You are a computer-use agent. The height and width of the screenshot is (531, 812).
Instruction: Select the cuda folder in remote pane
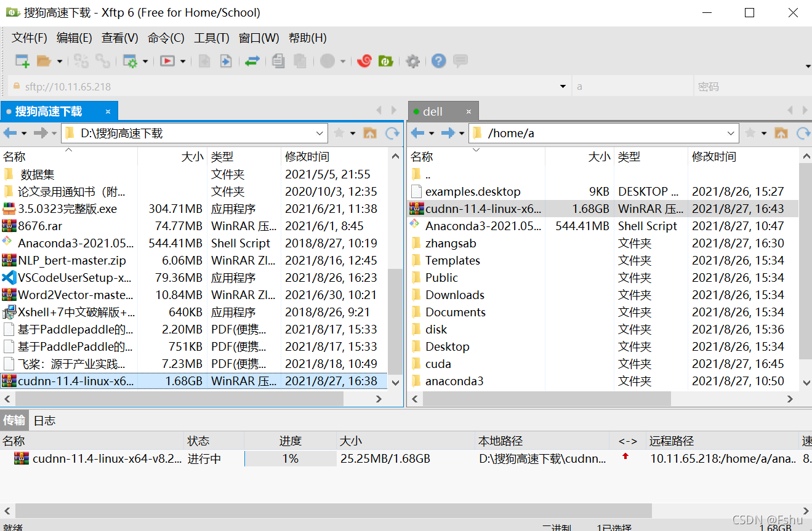(603, 364)
